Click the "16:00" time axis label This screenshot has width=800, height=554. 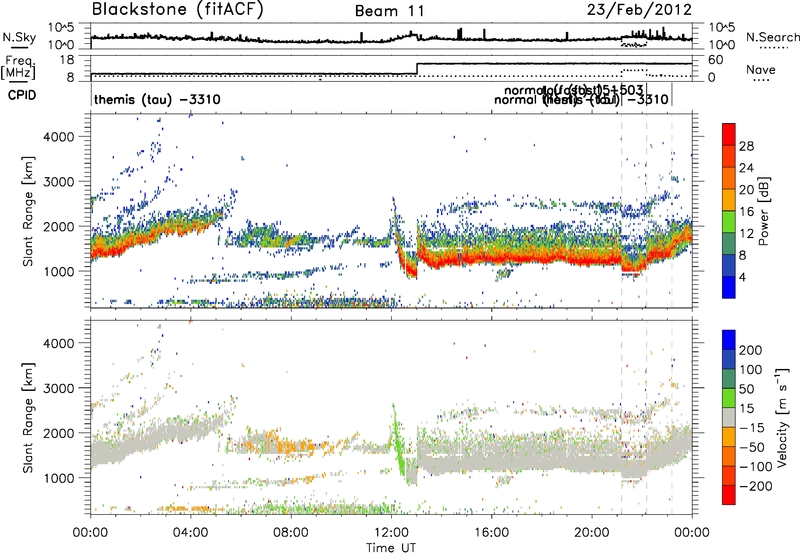point(491,533)
